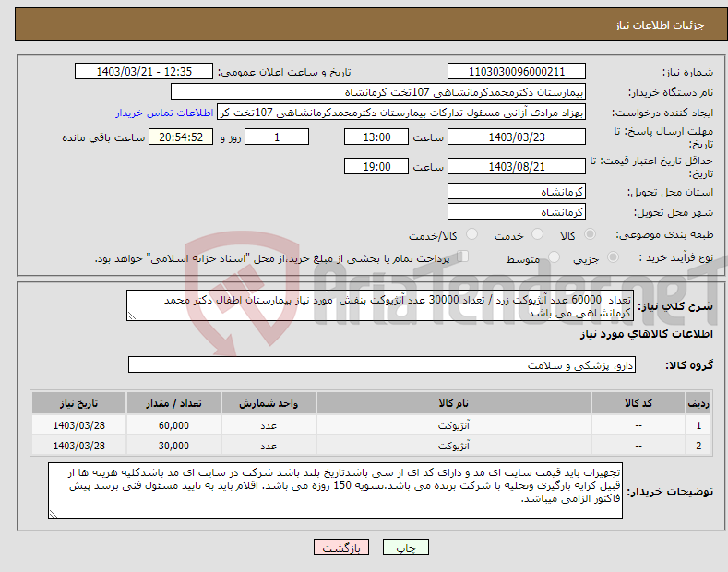
Task: Click the date 1403/03/28 in row 1
Action: click(x=79, y=425)
